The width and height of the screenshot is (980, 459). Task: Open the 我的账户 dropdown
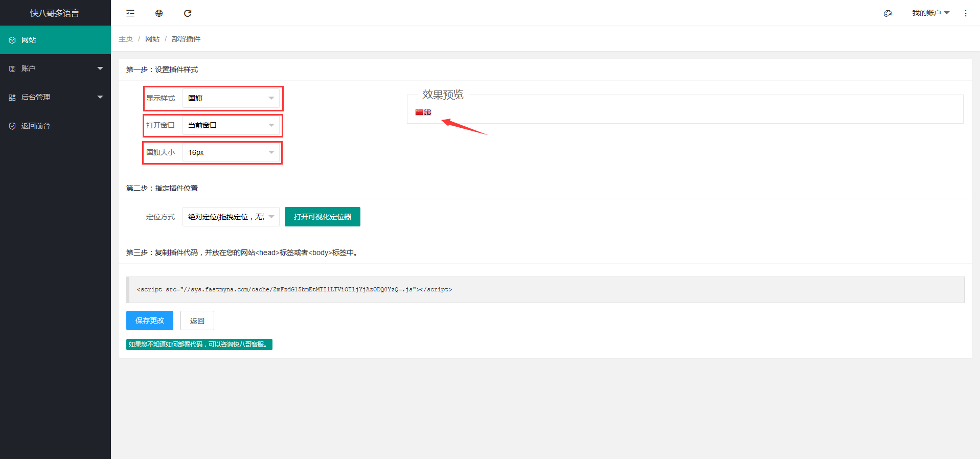click(930, 13)
